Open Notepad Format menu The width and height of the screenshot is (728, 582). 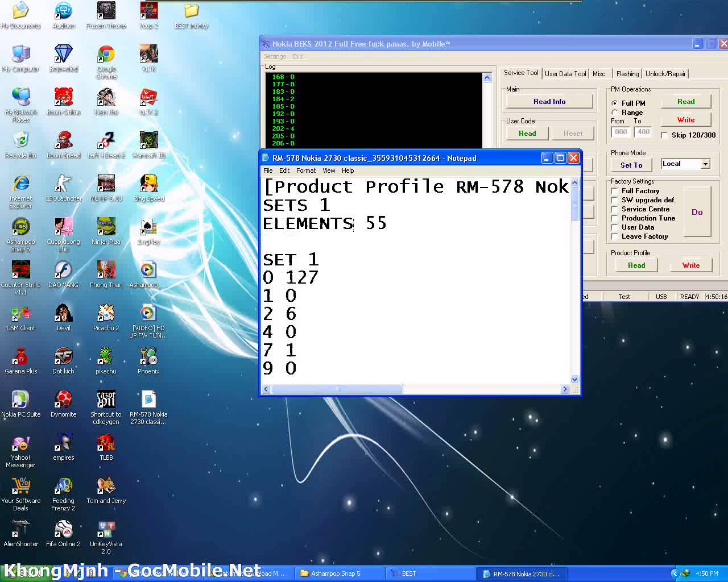(x=306, y=171)
